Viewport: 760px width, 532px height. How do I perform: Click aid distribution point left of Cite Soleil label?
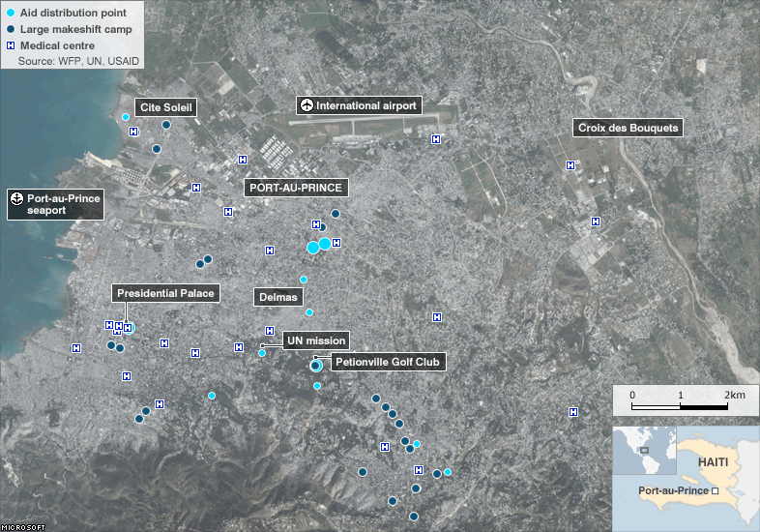point(126,117)
